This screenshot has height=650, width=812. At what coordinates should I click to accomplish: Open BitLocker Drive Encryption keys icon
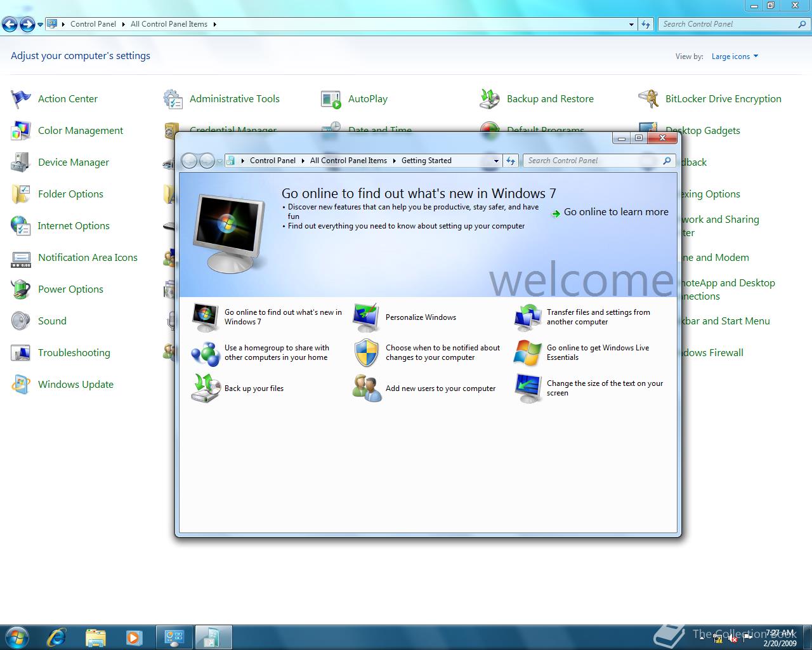pos(648,98)
